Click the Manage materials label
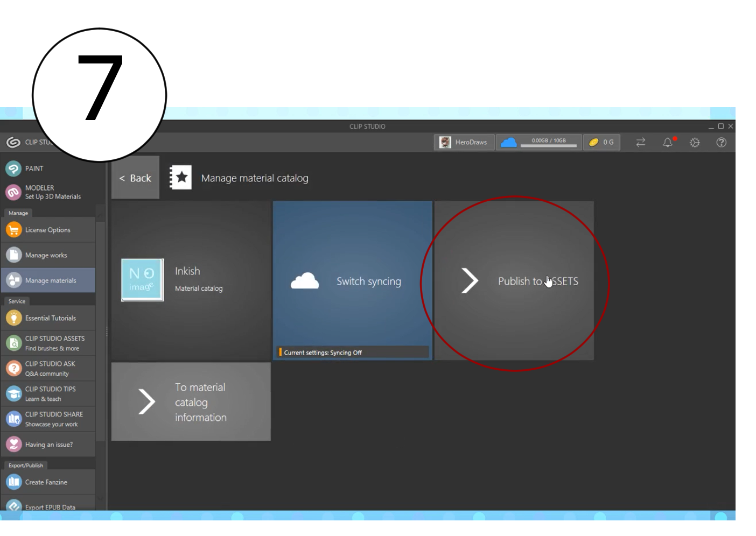756x536 pixels. [x=51, y=280]
